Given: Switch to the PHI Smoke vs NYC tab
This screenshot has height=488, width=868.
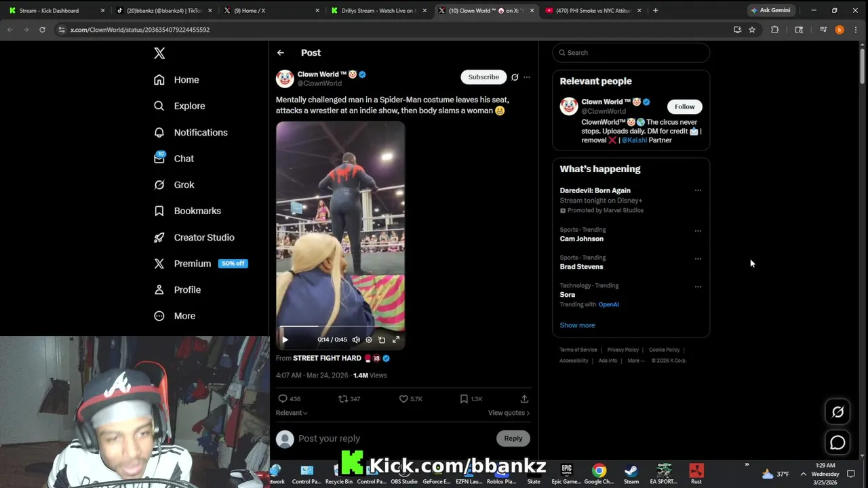Looking at the screenshot, I should (x=593, y=11).
